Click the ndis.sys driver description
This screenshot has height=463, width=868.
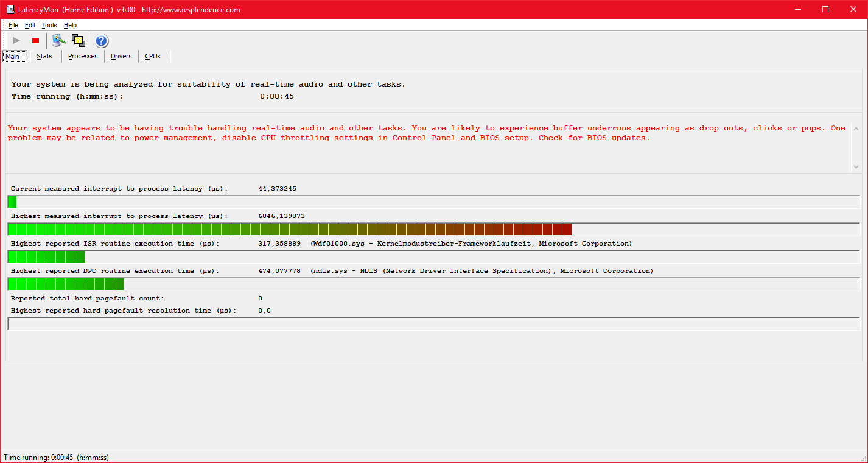(x=481, y=271)
